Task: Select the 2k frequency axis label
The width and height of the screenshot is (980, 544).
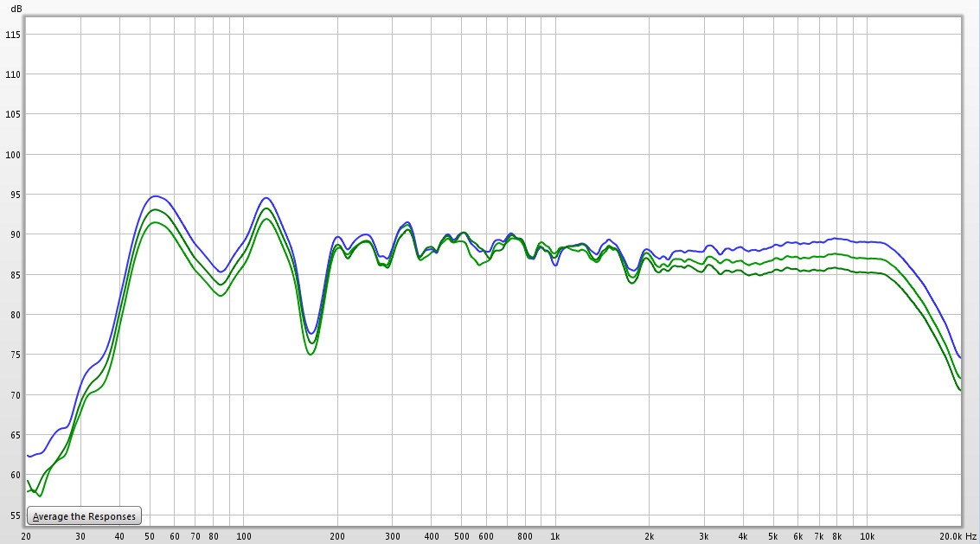Action: (650, 536)
